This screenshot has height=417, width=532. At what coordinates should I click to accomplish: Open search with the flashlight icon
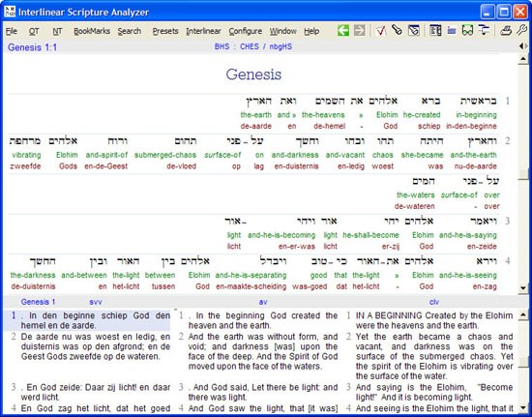(397, 31)
